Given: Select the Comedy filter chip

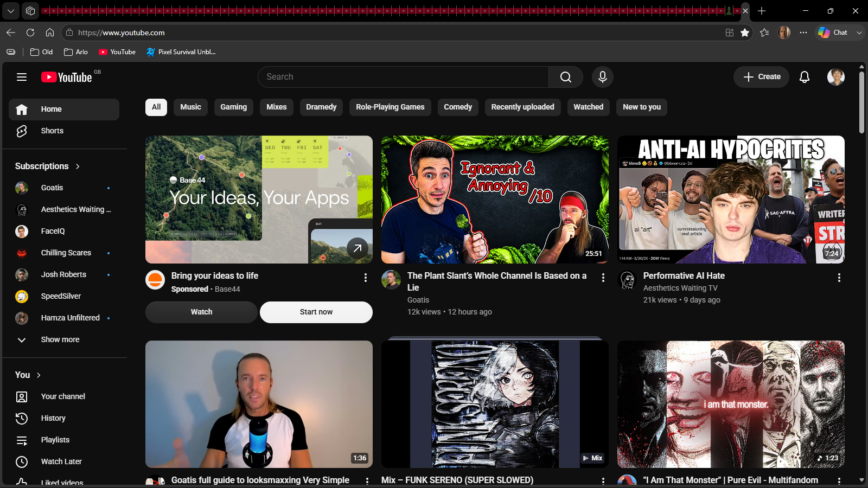Looking at the screenshot, I should pyautogui.click(x=458, y=107).
